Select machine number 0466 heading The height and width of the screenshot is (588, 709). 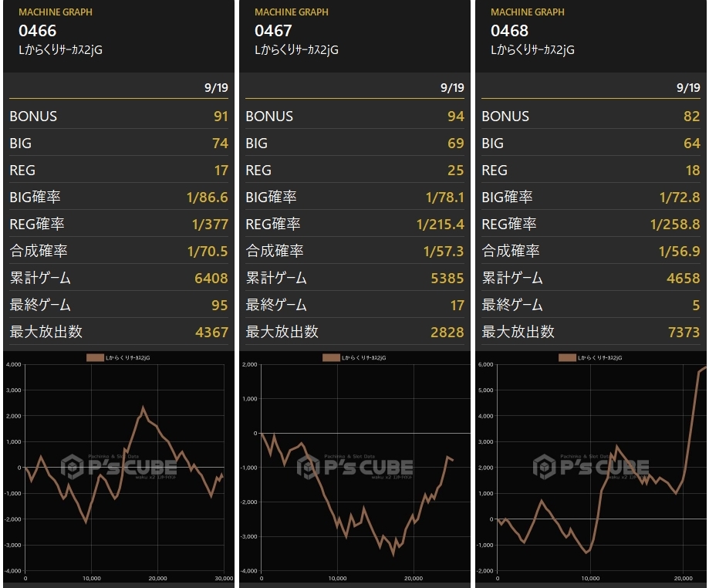(38, 31)
